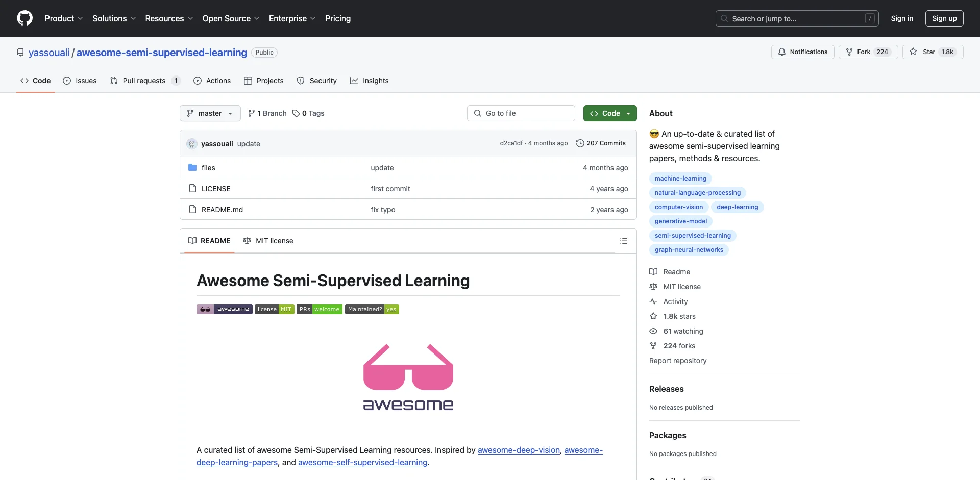Click Report repository link
This screenshot has width=980, height=480.
coord(678,361)
